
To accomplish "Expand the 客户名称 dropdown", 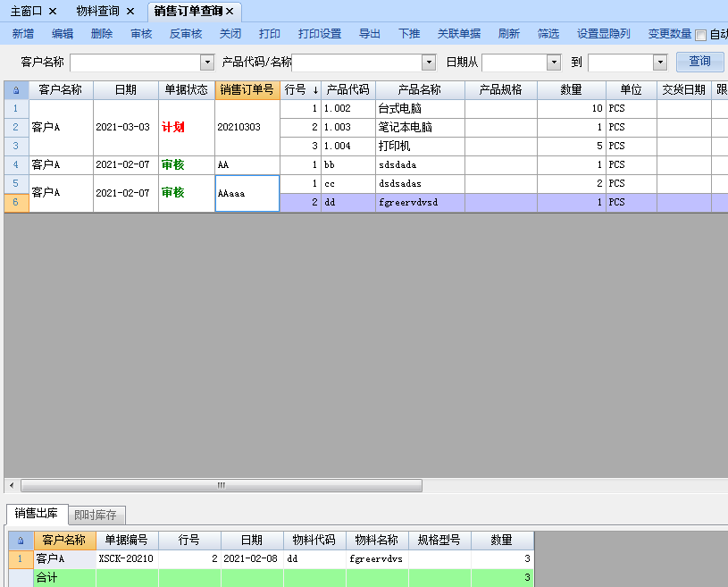I will click(x=207, y=63).
